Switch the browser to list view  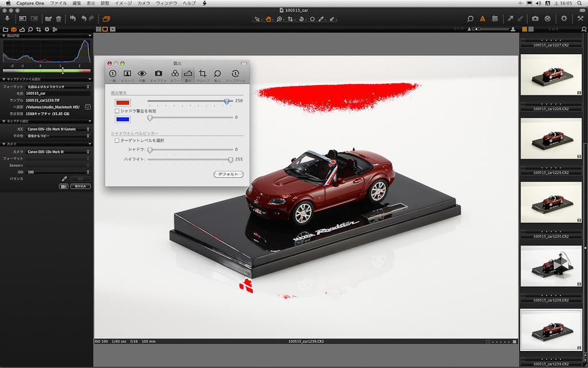[531, 29]
